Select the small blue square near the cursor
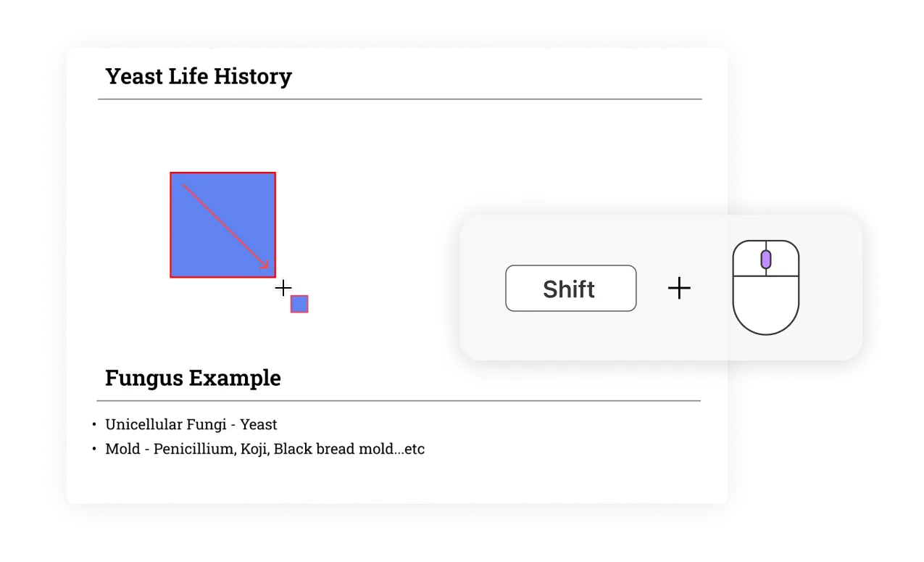 tap(299, 304)
